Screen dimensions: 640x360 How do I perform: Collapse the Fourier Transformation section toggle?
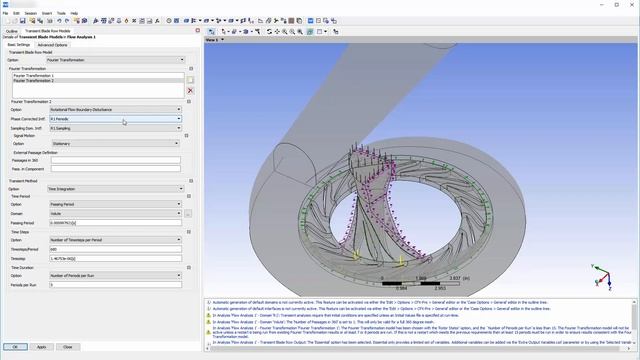click(191, 69)
